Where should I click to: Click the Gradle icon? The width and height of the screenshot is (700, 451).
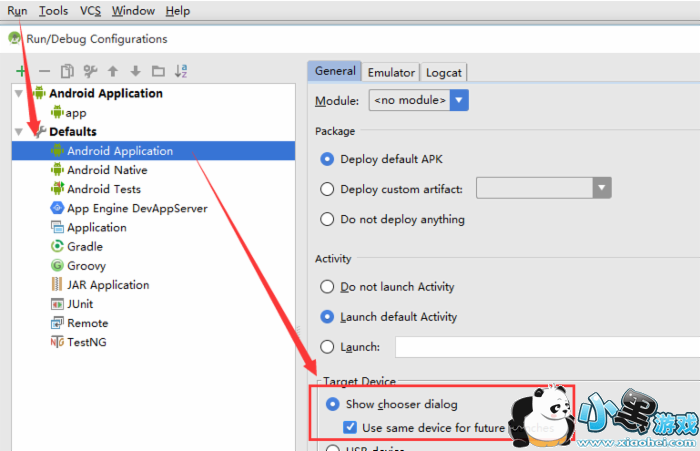(x=57, y=246)
